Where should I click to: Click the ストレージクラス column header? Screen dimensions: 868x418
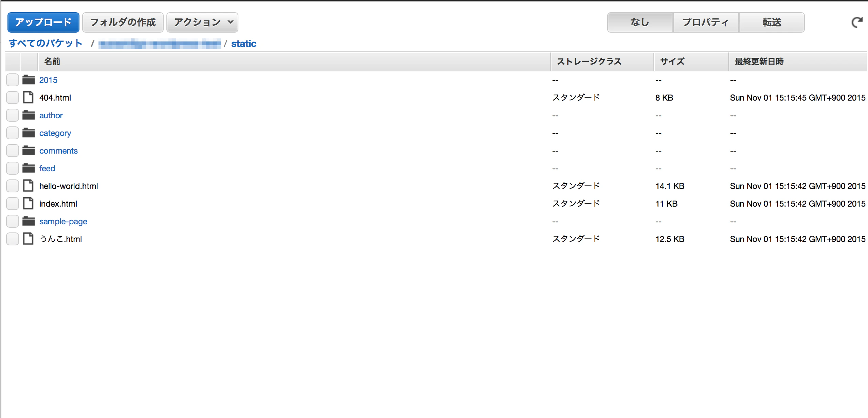[602, 62]
